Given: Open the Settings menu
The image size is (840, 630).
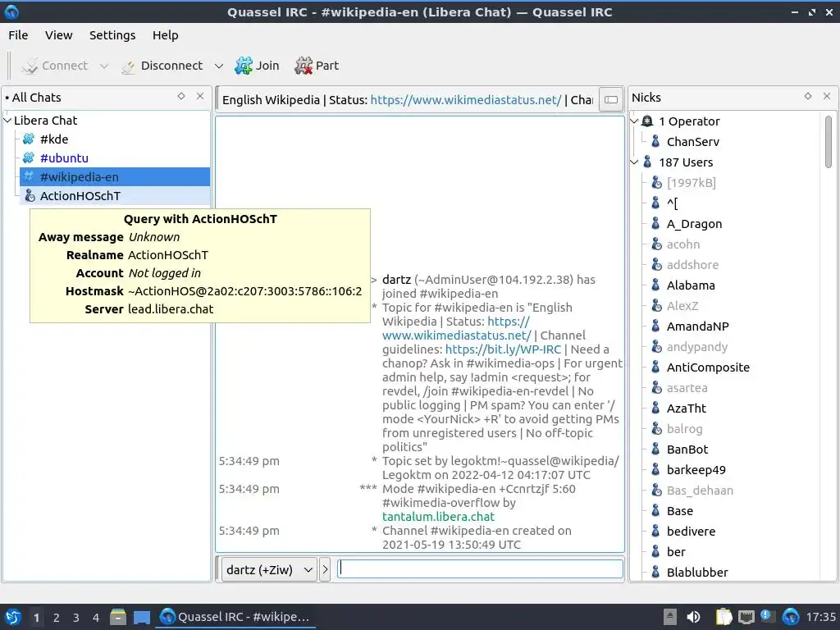Looking at the screenshot, I should [112, 35].
